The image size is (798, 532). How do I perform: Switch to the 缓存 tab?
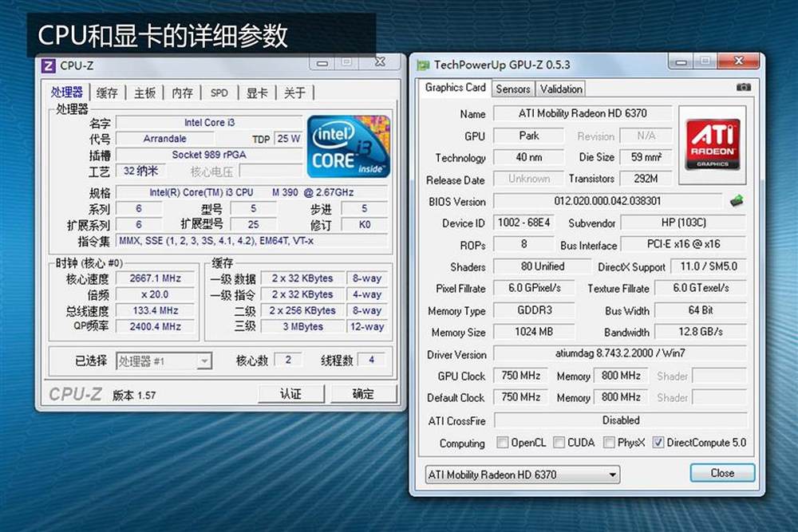pos(106,93)
